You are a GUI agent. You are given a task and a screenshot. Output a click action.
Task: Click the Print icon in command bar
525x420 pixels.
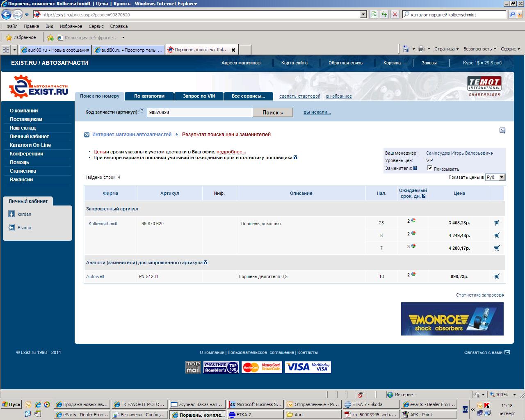pyautogui.click(x=421, y=49)
